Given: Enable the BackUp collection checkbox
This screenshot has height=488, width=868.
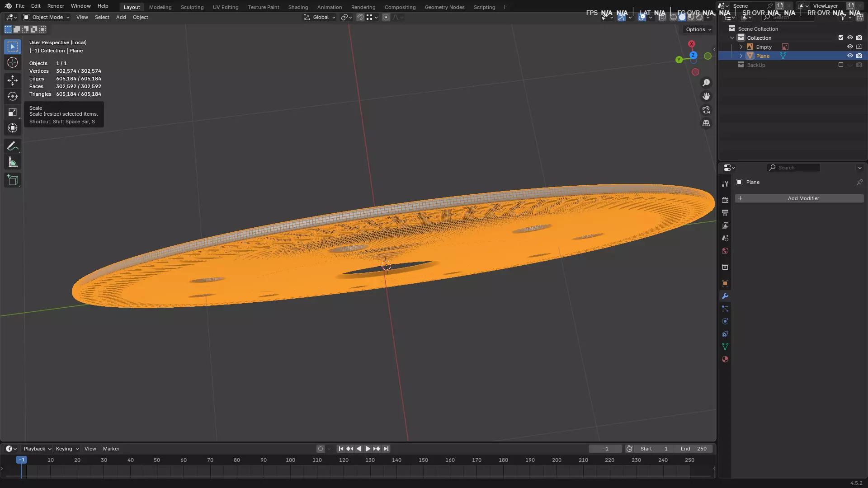Looking at the screenshot, I should [841, 65].
